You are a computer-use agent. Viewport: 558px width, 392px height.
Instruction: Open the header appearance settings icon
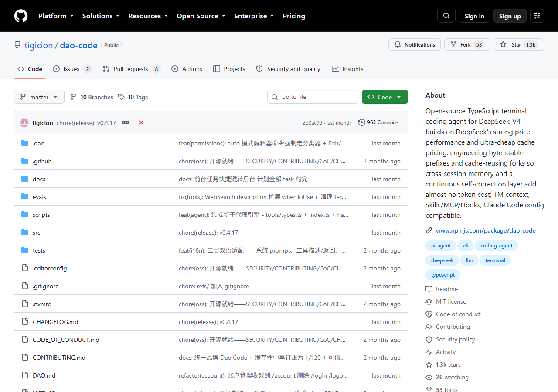tap(537, 16)
